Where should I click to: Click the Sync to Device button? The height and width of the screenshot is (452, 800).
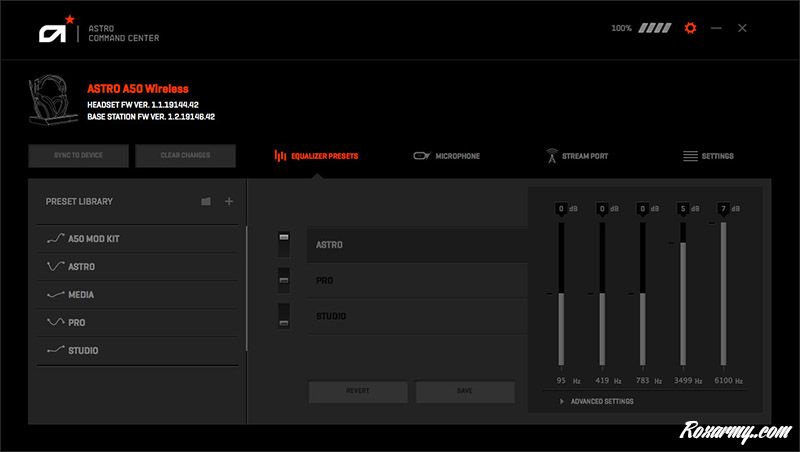tap(78, 156)
